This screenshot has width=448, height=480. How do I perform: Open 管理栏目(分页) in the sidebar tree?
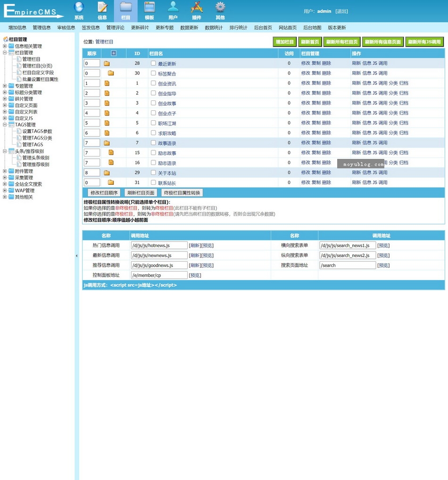(x=37, y=66)
